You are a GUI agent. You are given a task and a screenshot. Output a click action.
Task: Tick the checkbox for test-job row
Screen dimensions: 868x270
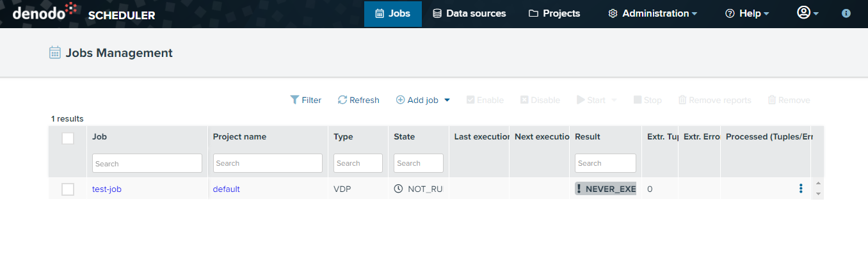coord(68,189)
